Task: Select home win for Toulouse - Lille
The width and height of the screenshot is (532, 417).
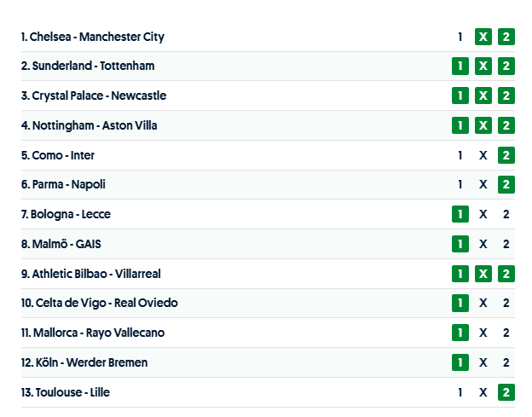Action: pos(460,392)
